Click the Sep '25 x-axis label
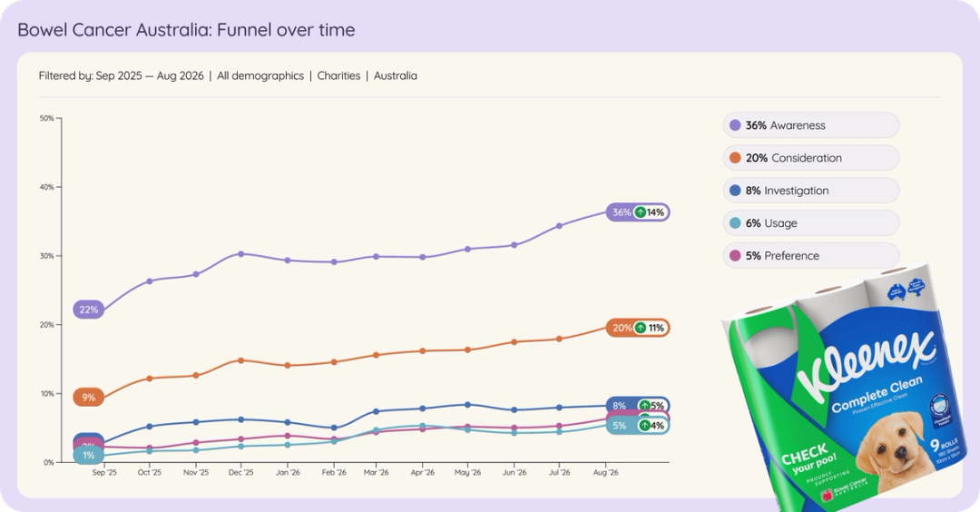The height and width of the screenshot is (512, 980). click(104, 473)
